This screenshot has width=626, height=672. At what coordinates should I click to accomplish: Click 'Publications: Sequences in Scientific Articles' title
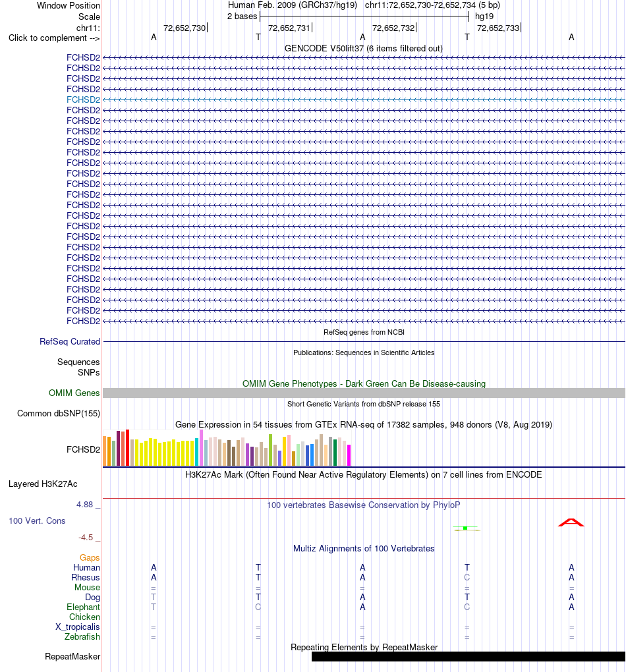(x=364, y=352)
